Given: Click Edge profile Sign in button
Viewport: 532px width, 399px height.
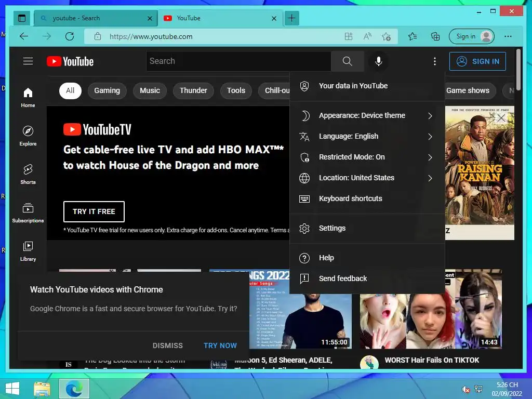Looking at the screenshot, I should 472,36.
